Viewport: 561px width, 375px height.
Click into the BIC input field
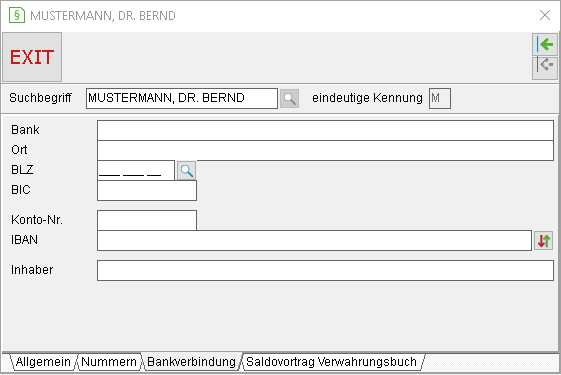pos(147,190)
